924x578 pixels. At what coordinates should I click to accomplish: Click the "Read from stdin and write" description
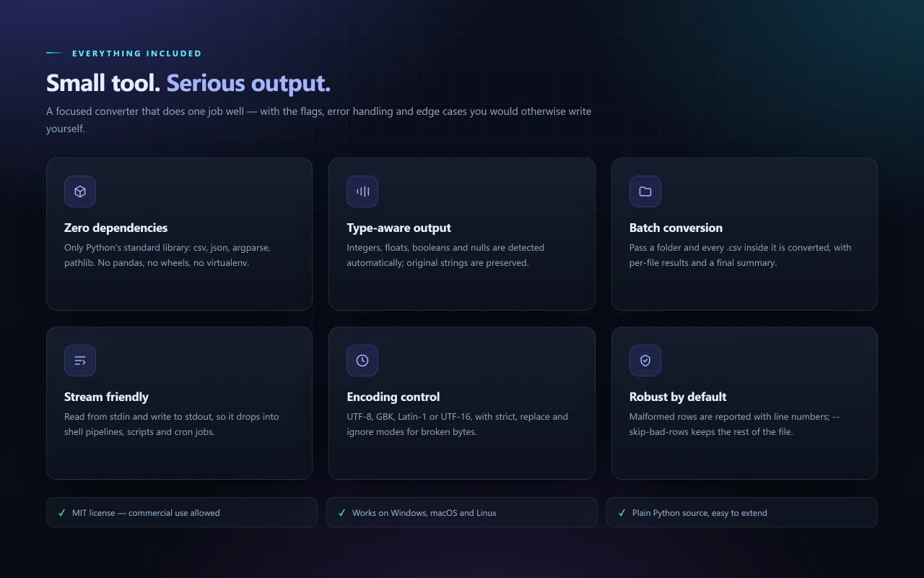point(172,424)
